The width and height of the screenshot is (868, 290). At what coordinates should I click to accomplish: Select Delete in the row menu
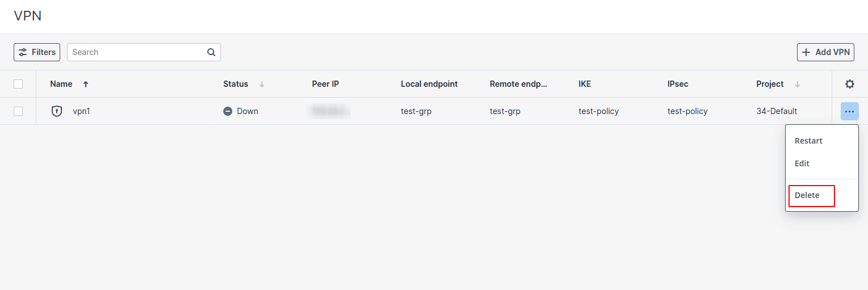click(x=807, y=195)
